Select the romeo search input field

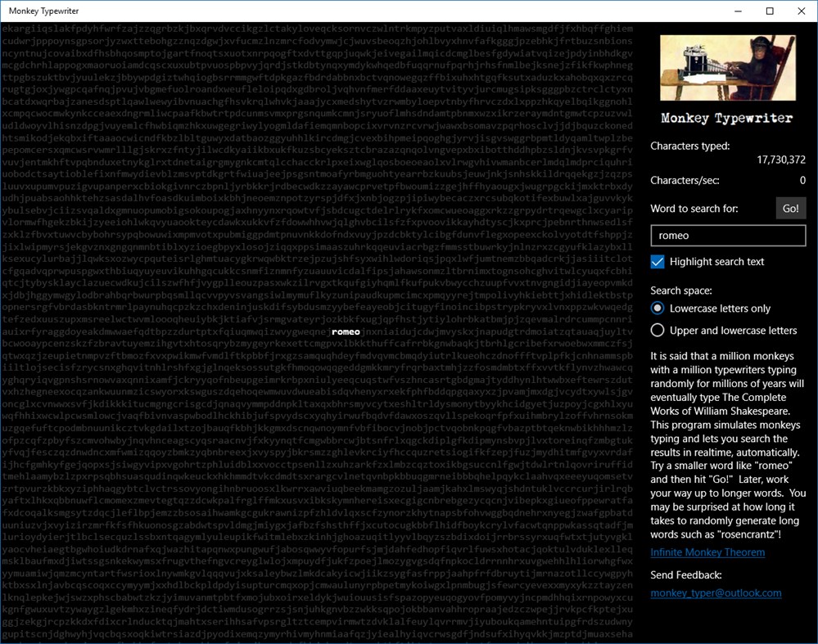pyautogui.click(x=727, y=235)
